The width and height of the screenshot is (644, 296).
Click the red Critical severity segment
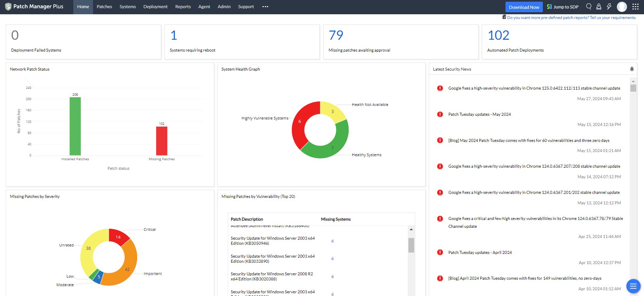pyautogui.click(x=118, y=237)
